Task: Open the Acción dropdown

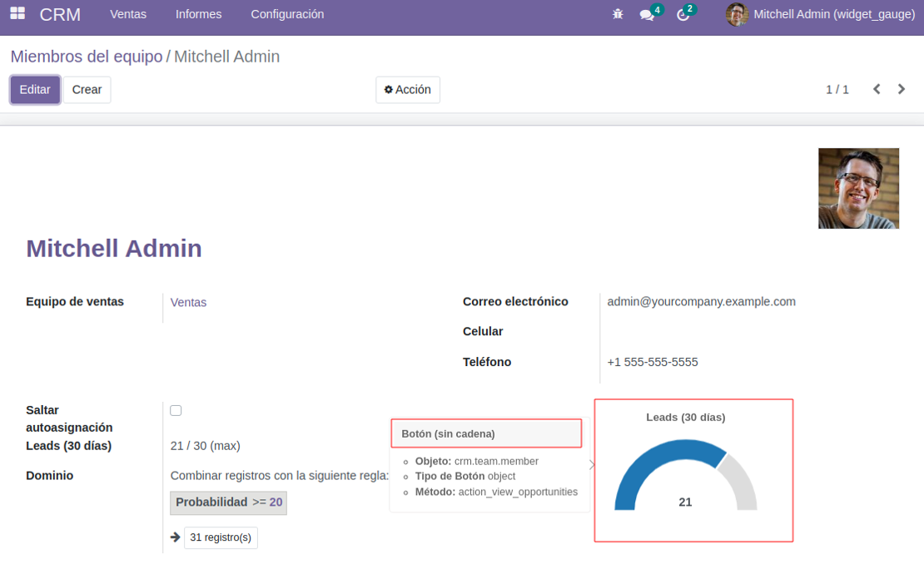Action: click(408, 90)
